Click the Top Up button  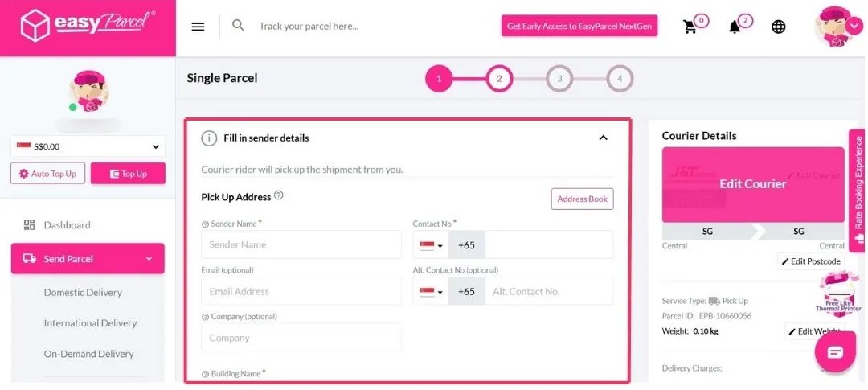128,174
